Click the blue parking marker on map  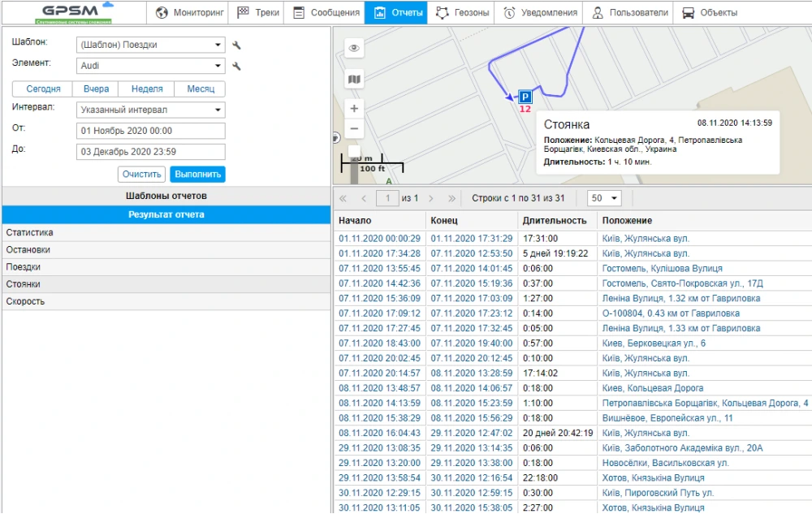coord(525,96)
